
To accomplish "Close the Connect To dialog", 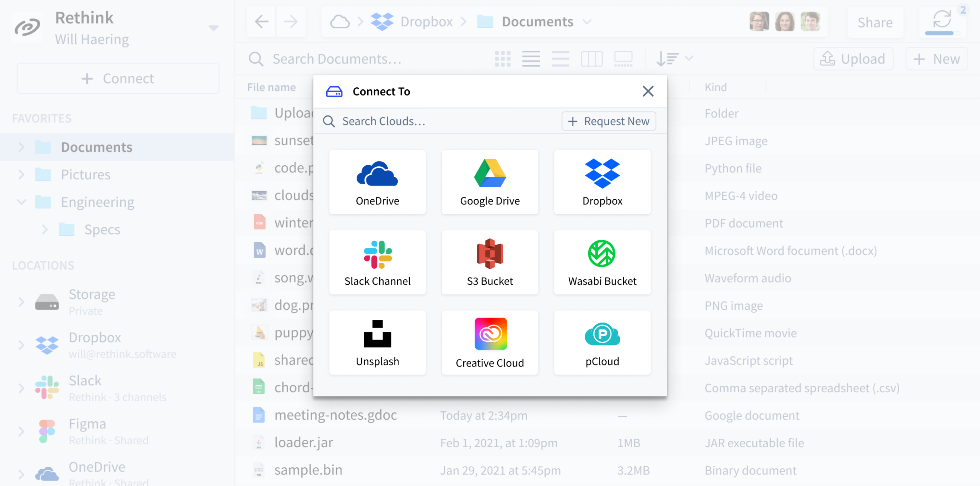I will click(x=648, y=91).
